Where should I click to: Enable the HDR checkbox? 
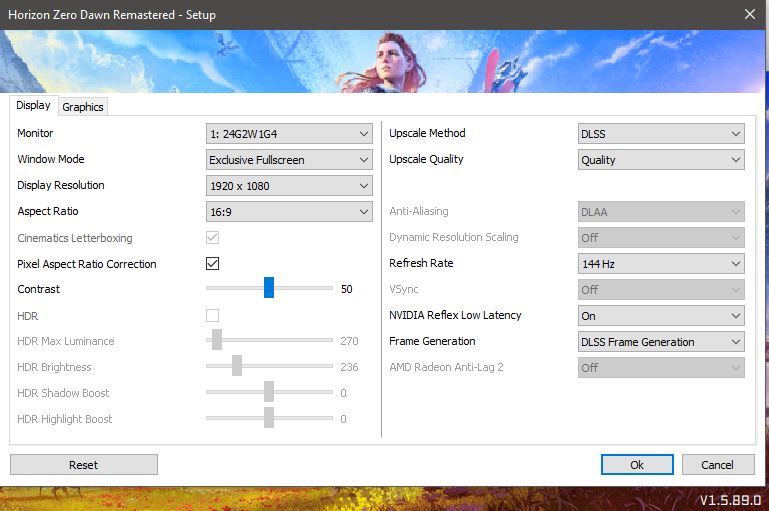point(212,315)
